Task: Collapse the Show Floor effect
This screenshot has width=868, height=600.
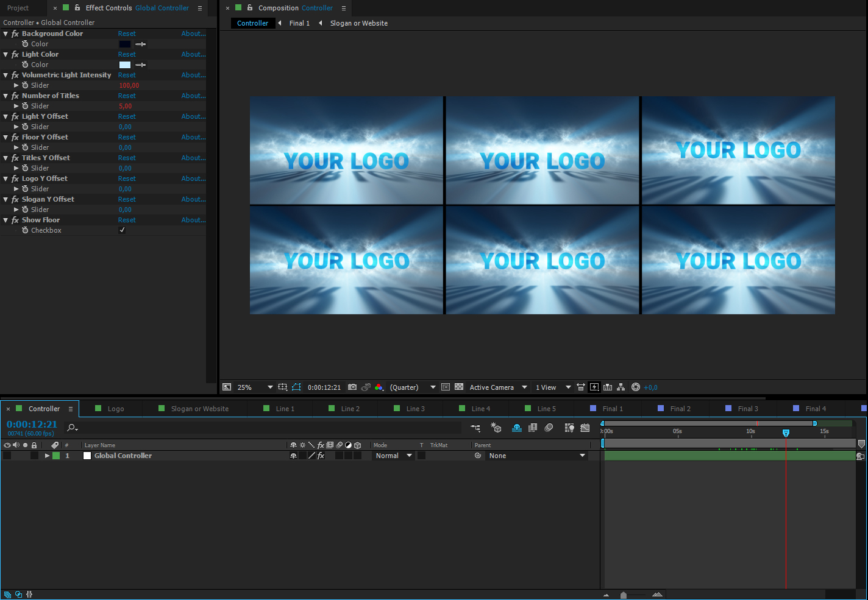Action: (5, 220)
